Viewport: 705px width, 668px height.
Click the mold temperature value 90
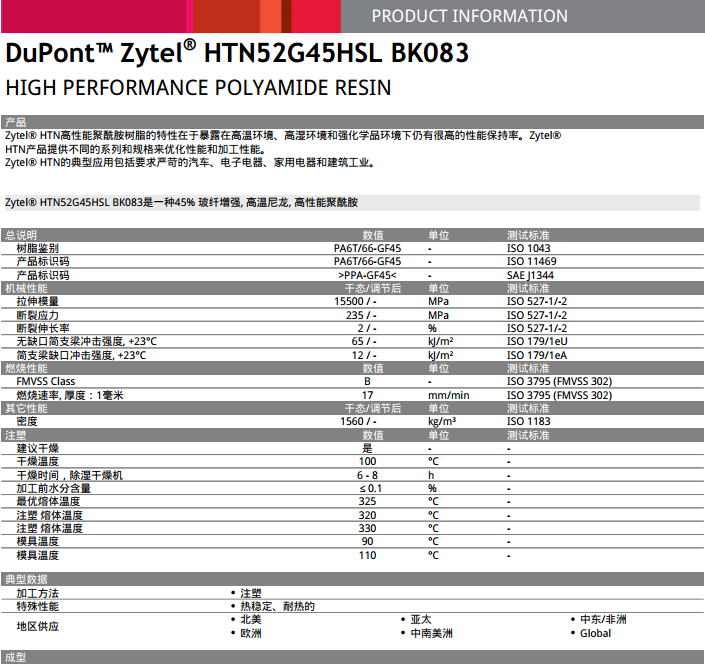tap(367, 541)
